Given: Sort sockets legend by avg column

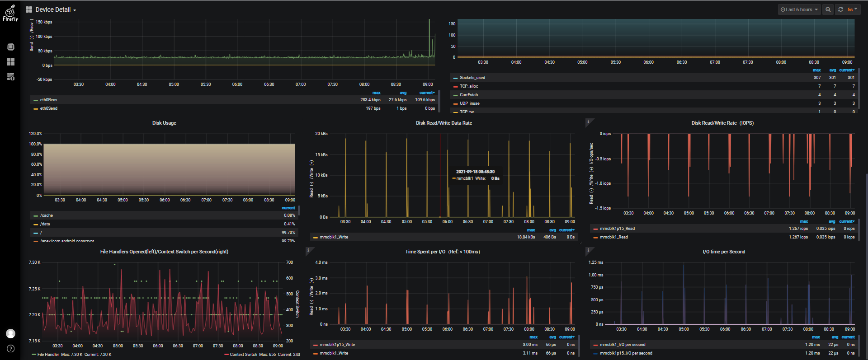Looking at the screenshot, I should 833,70.
